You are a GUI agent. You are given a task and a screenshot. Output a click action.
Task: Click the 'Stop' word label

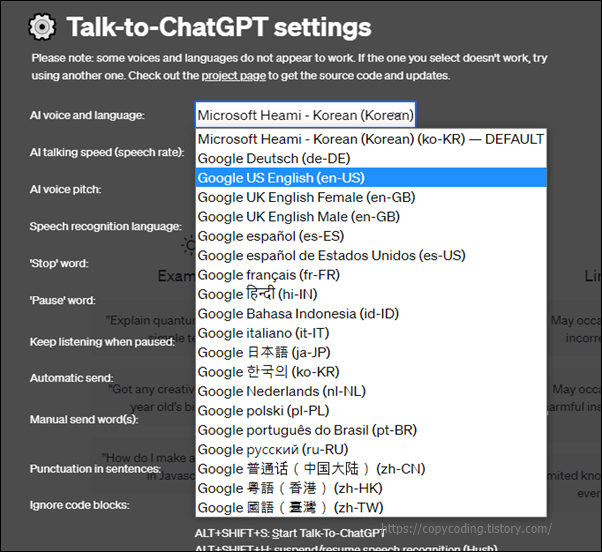point(59,263)
